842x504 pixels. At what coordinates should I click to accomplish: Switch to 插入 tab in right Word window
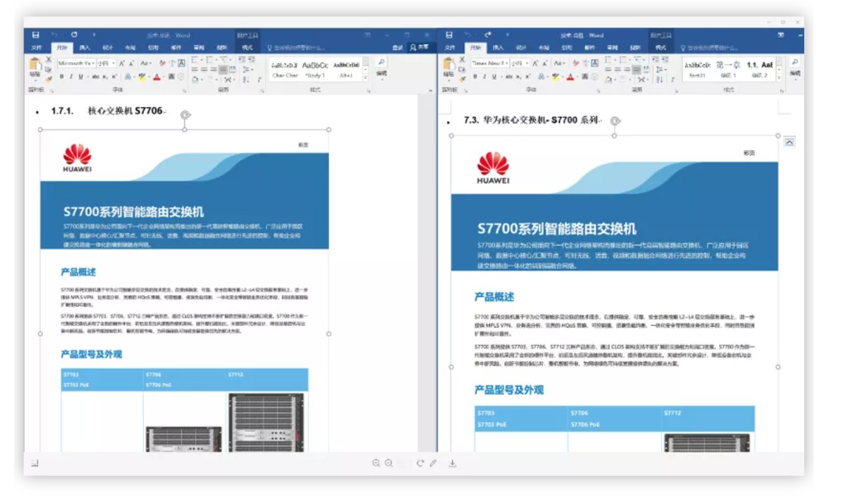(498, 47)
